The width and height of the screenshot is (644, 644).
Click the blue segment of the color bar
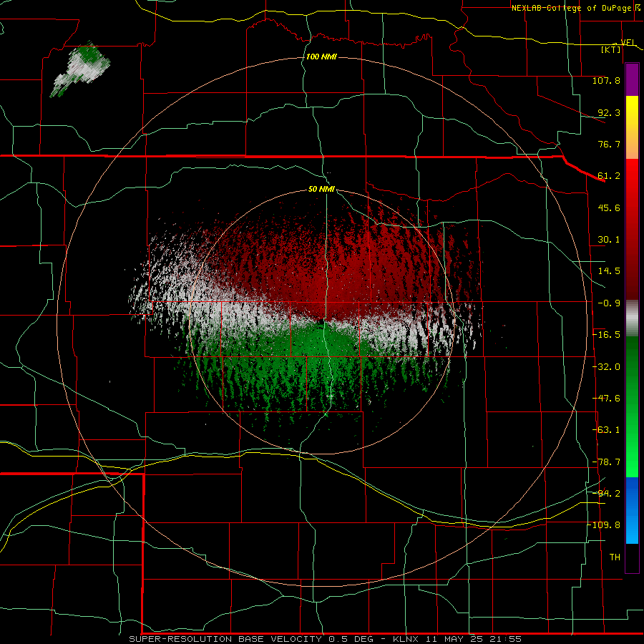pyautogui.click(x=632, y=510)
